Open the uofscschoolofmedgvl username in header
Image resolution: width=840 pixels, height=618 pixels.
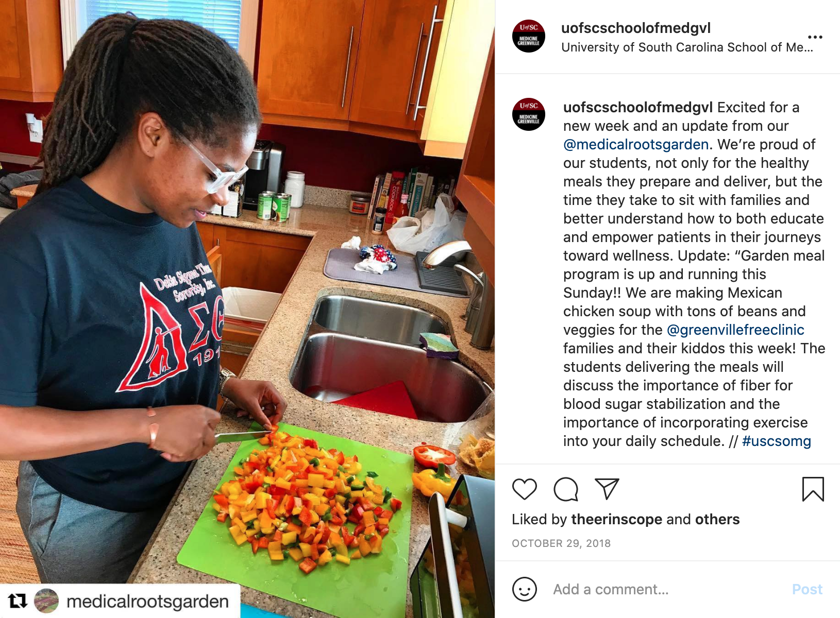(x=636, y=28)
